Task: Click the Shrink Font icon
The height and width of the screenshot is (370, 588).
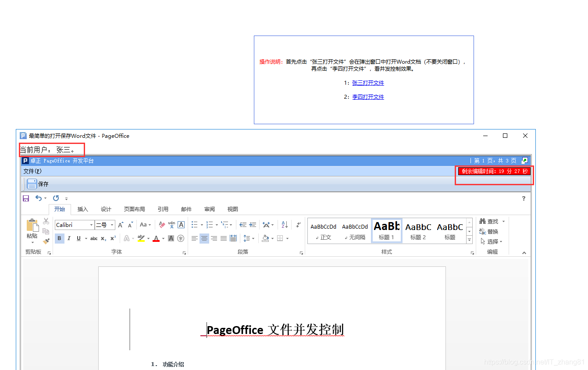Action: pyautogui.click(x=130, y=225)
